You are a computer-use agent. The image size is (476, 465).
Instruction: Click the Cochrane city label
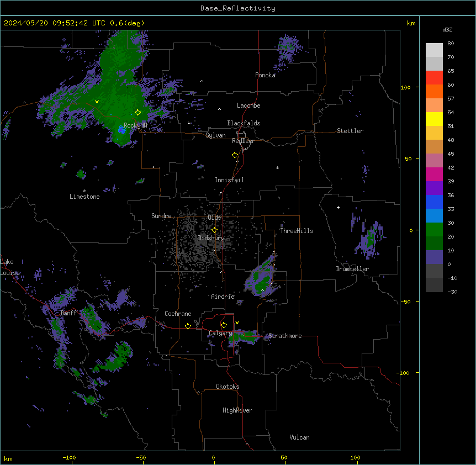coord(178,314)
